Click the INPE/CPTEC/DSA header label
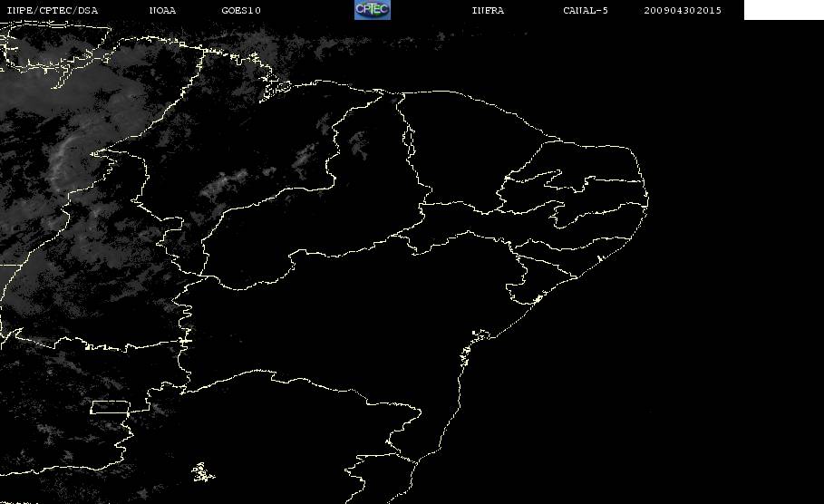Screen dimensions: 824x504 tap(52, 11)
